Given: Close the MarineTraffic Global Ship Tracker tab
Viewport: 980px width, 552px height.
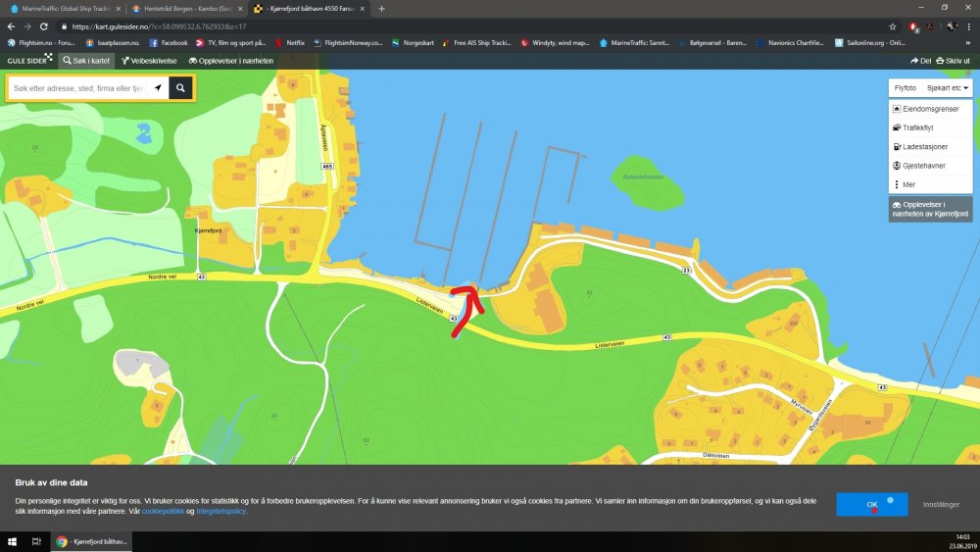Looking at the screenshot, I should (119, 9).
